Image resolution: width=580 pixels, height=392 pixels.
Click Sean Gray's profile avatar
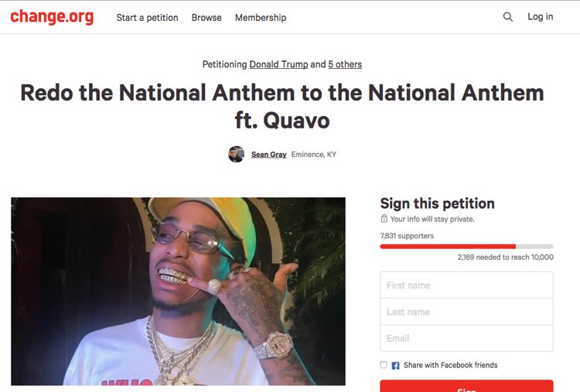point(237,154)
